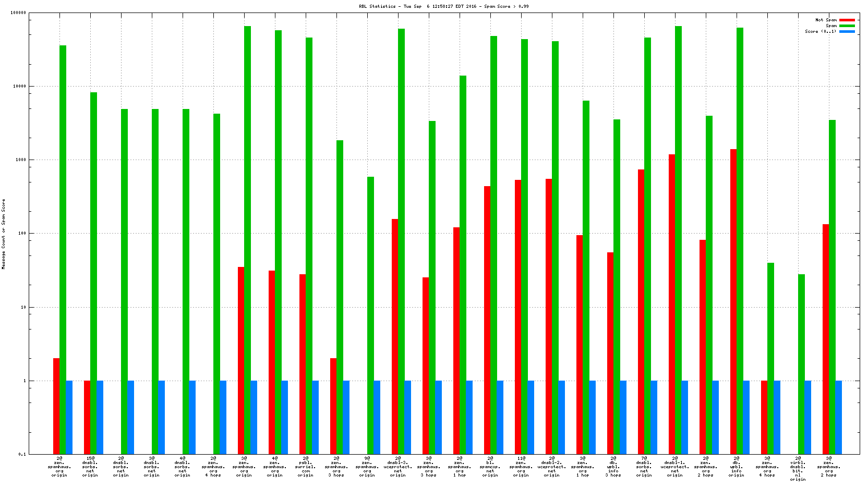This screenshot has height=488, width=868.
Task: Click the green Spam bar for psbl.surriel.com
Action: click(x=309, y=245)
